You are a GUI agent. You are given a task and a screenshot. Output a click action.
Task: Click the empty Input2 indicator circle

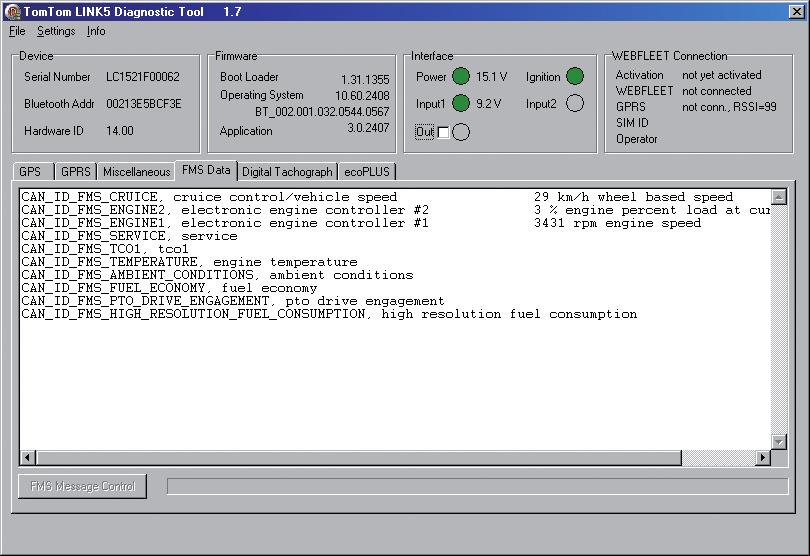coord(575,103)
